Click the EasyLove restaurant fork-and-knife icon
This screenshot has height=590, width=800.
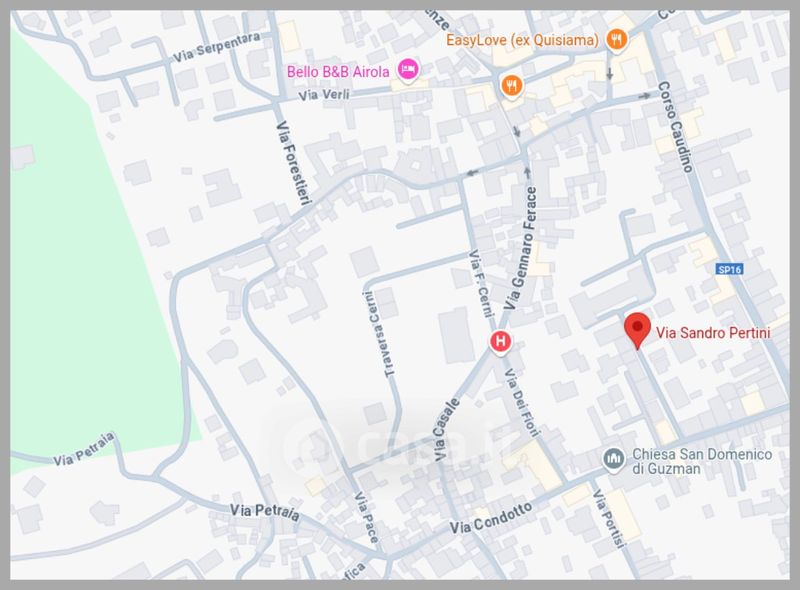616,39
